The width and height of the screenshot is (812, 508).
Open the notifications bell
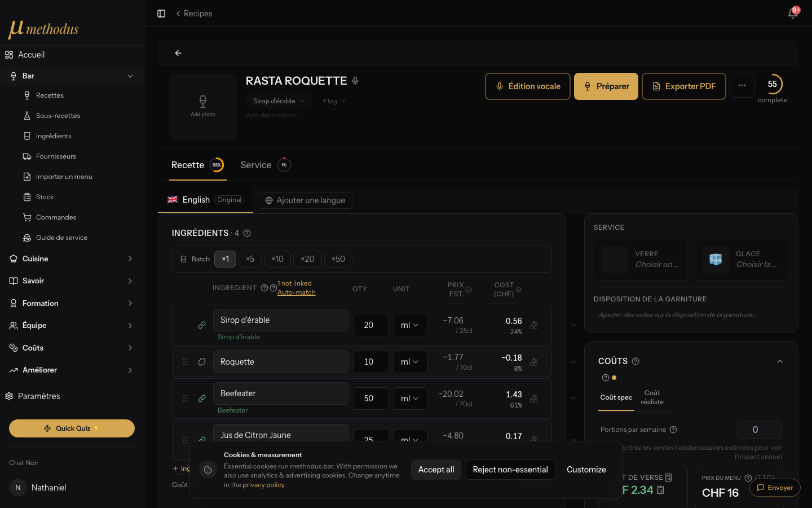coord(793,14)
